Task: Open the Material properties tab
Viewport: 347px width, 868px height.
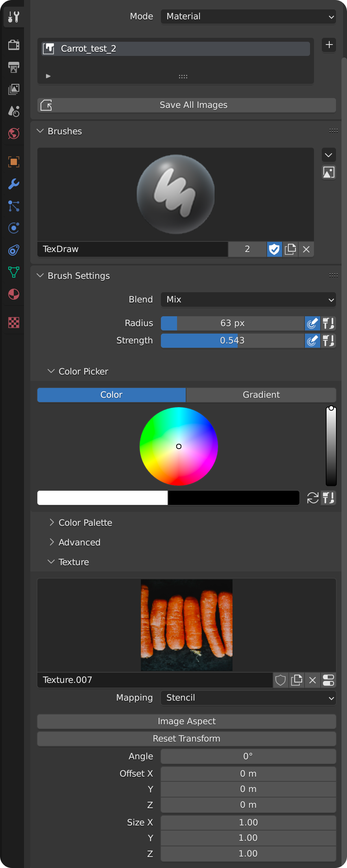Action: coord(14,294)
